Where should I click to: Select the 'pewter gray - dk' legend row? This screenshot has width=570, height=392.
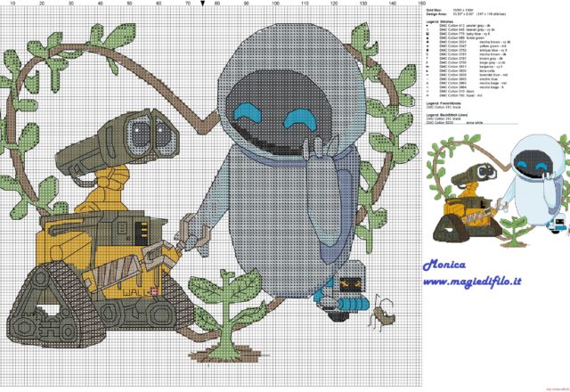458,26
